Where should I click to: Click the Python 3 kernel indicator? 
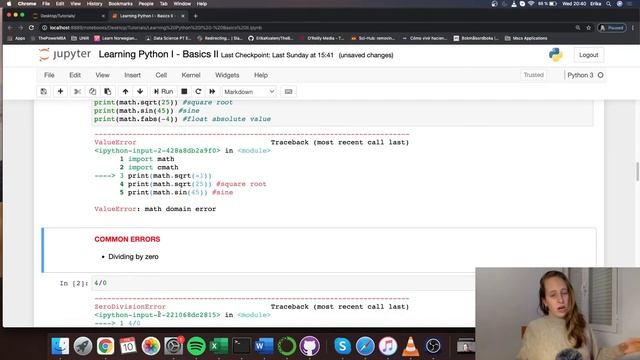(x=585, y=75)
